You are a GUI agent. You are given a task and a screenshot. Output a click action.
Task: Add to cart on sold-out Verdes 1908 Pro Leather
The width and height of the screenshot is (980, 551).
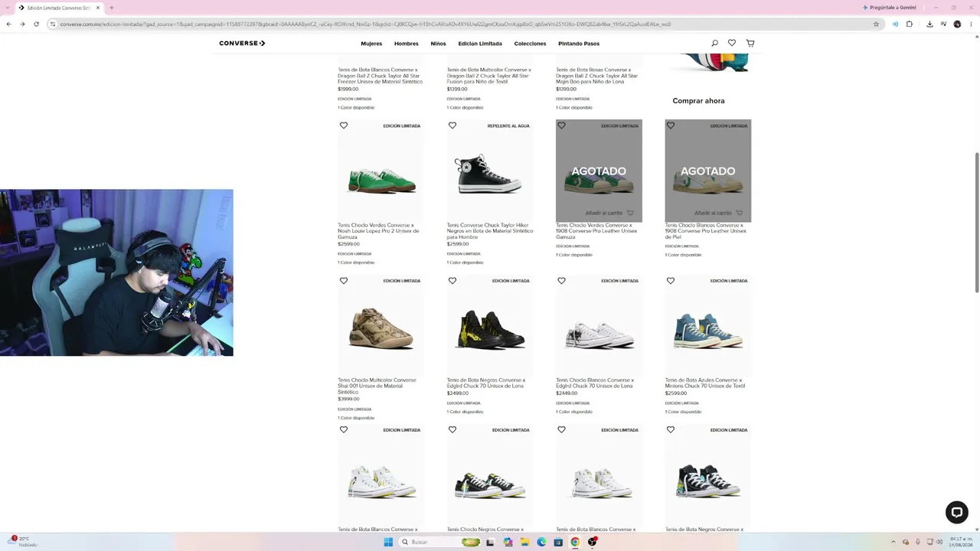[609, 213]
